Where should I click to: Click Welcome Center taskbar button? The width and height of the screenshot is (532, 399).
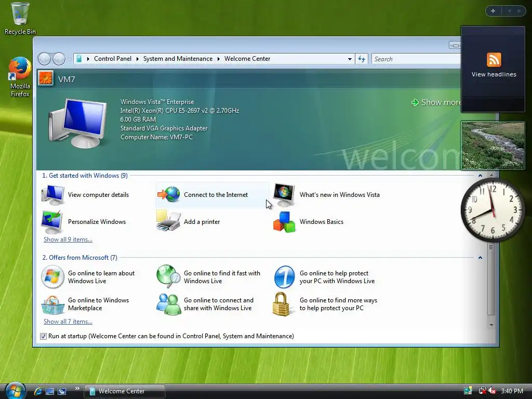pyautogui.click(x=125, y=391)
